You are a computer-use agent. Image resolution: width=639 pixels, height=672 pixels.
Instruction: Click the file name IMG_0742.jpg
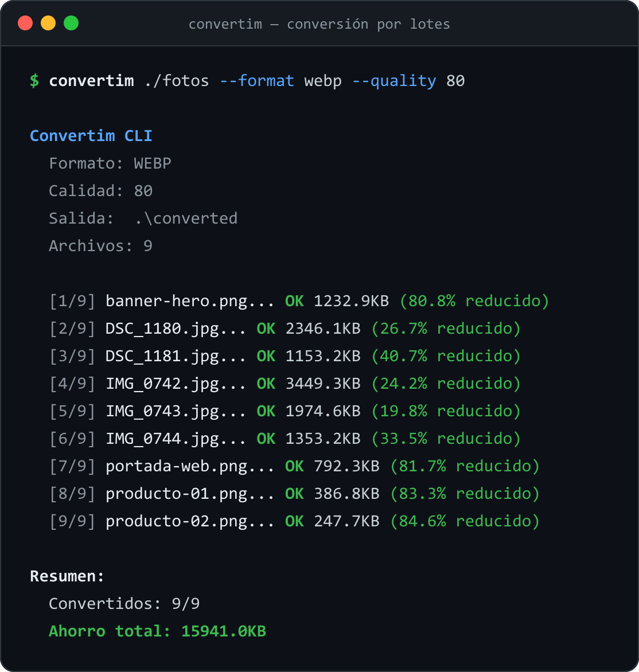[162, 383]
